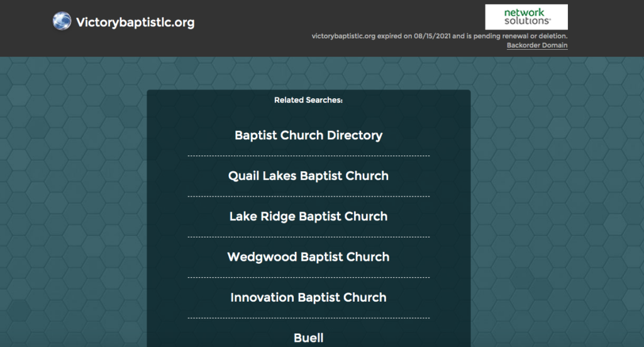
Task: Select Quail Lakes Baptist Church result
Action: click(308, 176)
